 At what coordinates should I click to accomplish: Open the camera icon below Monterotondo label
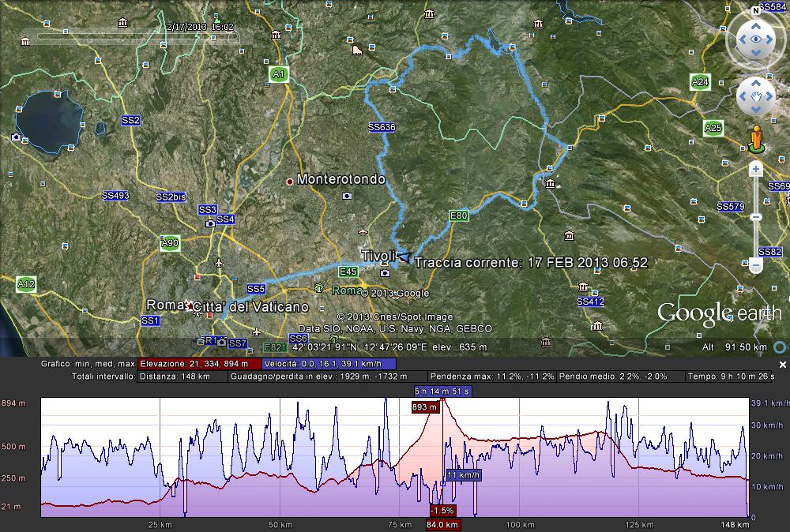(x=347, y=195)
